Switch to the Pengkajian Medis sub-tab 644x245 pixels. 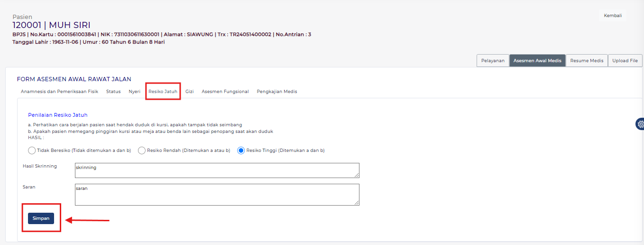276,92
